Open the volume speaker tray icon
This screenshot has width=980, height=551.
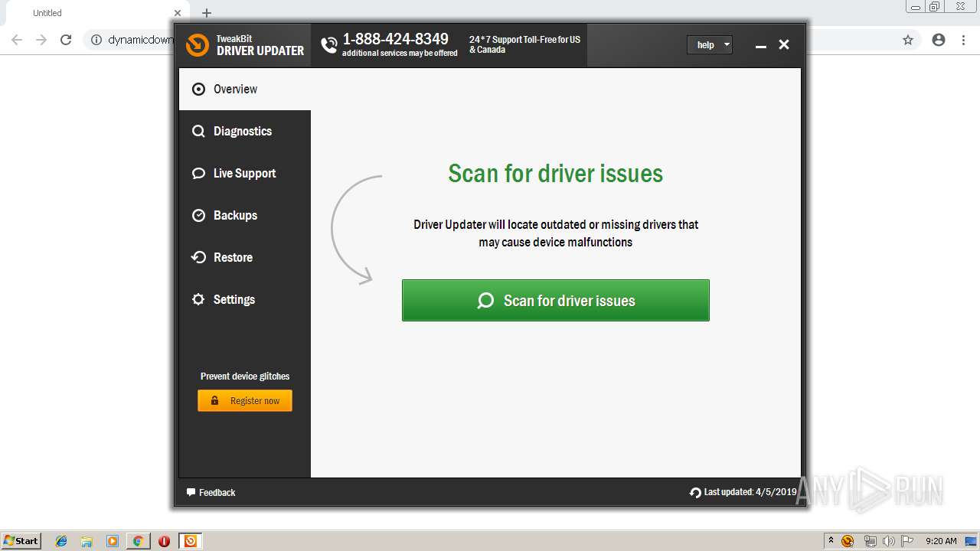coord(889,541)
